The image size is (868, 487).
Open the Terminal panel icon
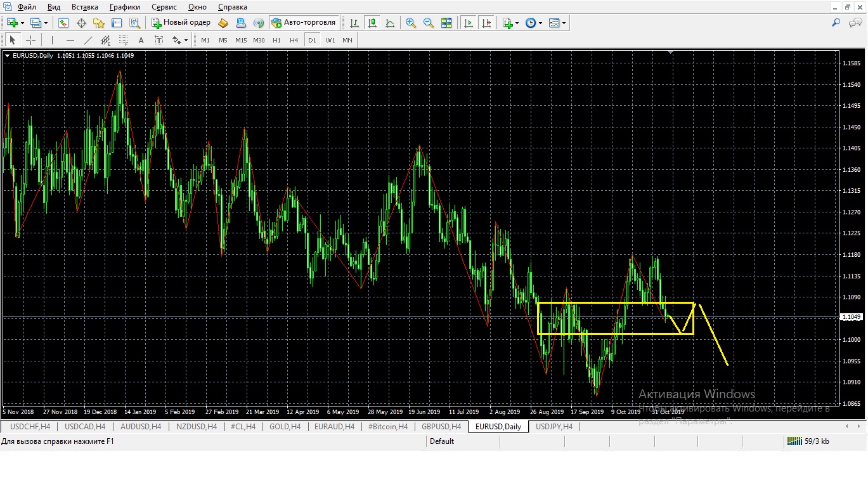click(x=117, y=23)
